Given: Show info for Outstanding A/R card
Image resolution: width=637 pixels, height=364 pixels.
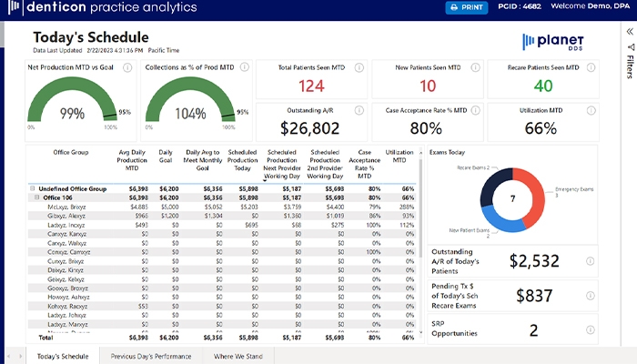Looking at the screenshot, I should (x=359, y=109).
